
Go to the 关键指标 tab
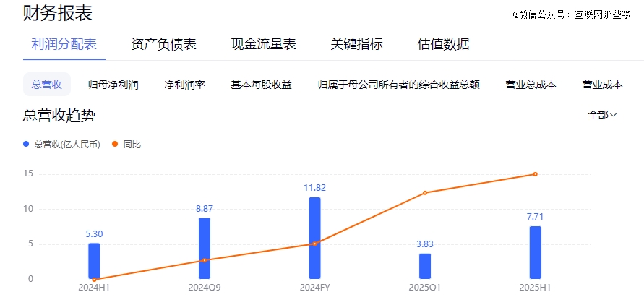click(356, 44)
